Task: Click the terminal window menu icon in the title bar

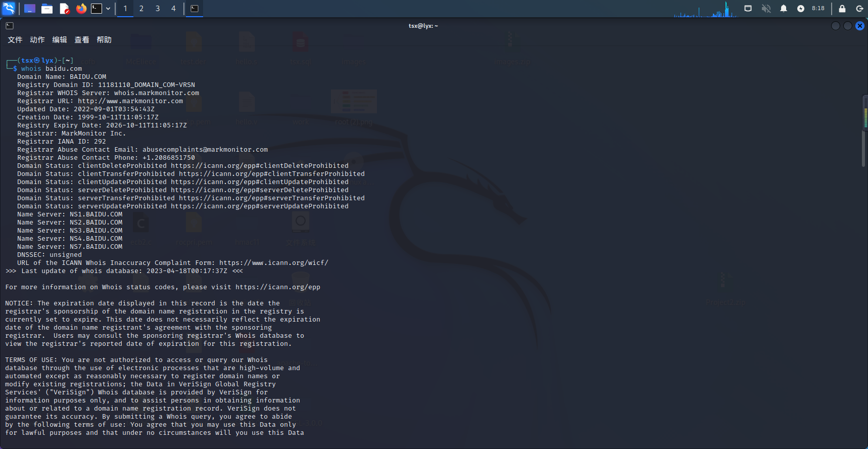Action: (x=10, y=26)
